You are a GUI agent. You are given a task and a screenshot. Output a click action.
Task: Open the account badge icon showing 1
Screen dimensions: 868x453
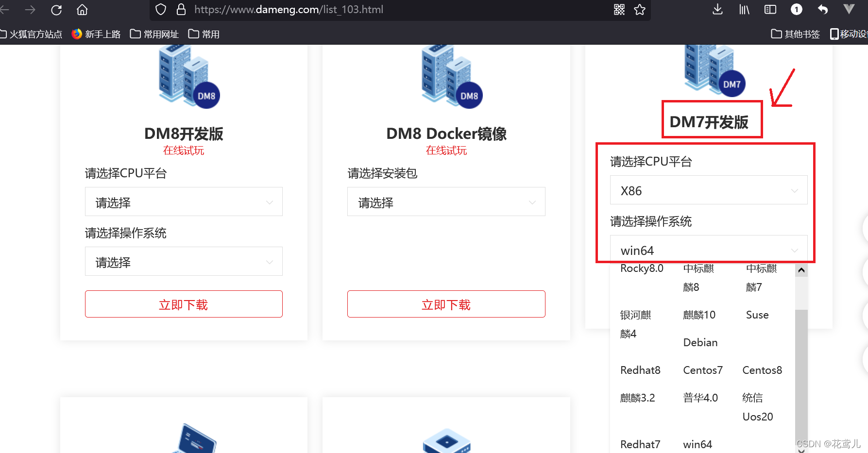[797, 10]
